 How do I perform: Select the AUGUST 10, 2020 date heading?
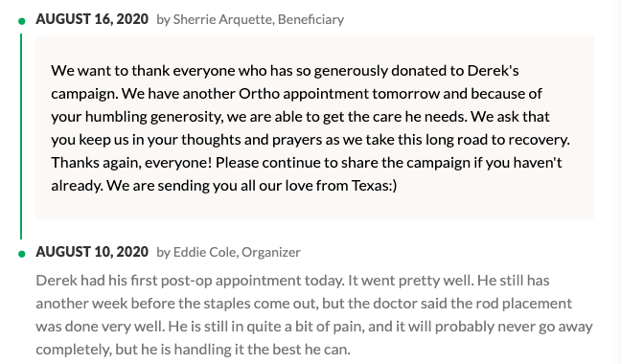pos(92,252)
